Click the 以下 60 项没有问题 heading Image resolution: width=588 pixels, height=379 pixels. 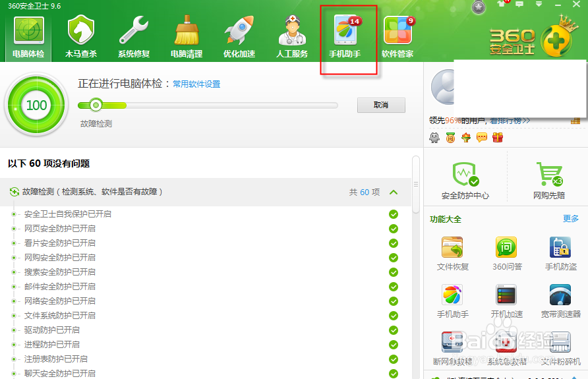click(x=49, y=163)
